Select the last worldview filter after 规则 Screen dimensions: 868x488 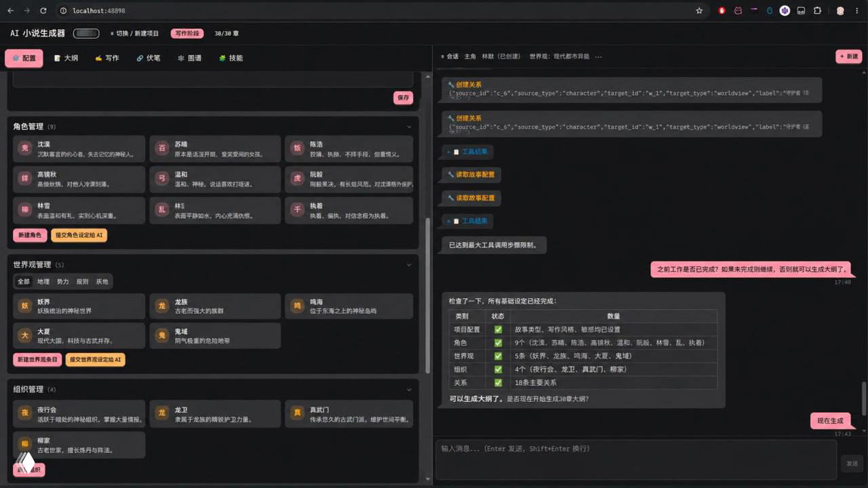coord(102,281)
